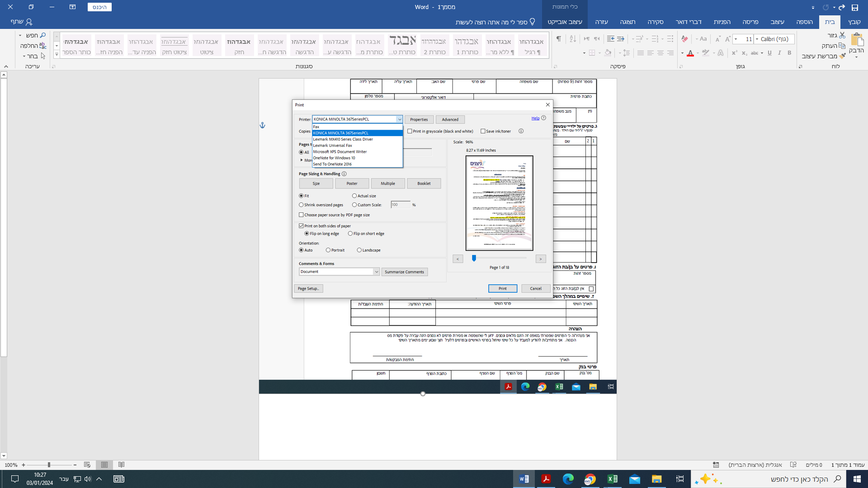Click the Cut scissors icon
Image resolution: width=868 pixels, height=488 pixels.
tap(842, 35)
